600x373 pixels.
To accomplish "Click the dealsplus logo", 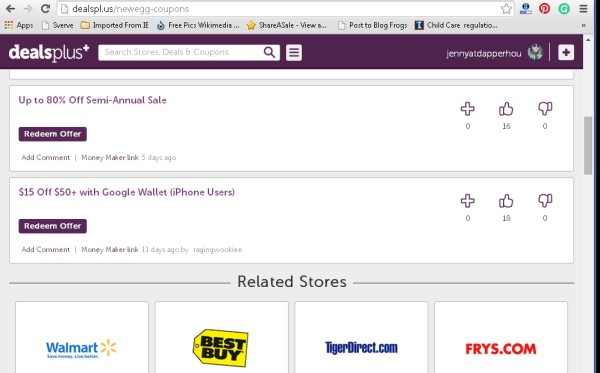I will [49, 52].
